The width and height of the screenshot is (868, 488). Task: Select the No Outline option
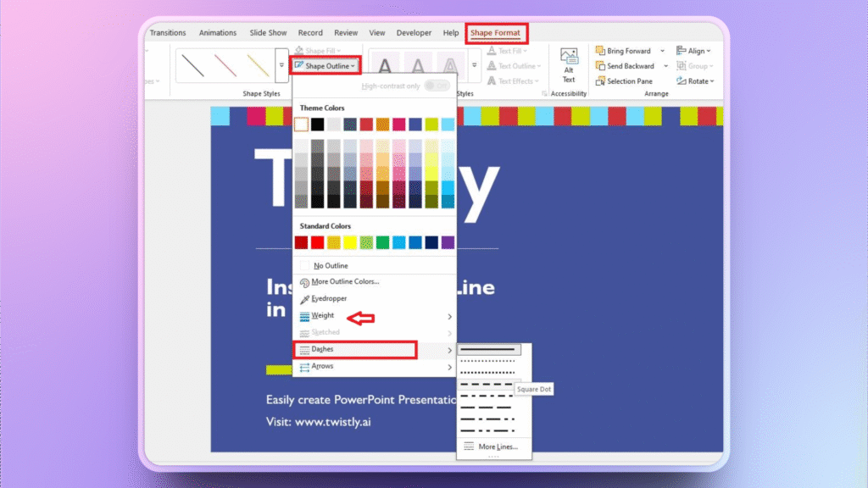click(330, 266)
